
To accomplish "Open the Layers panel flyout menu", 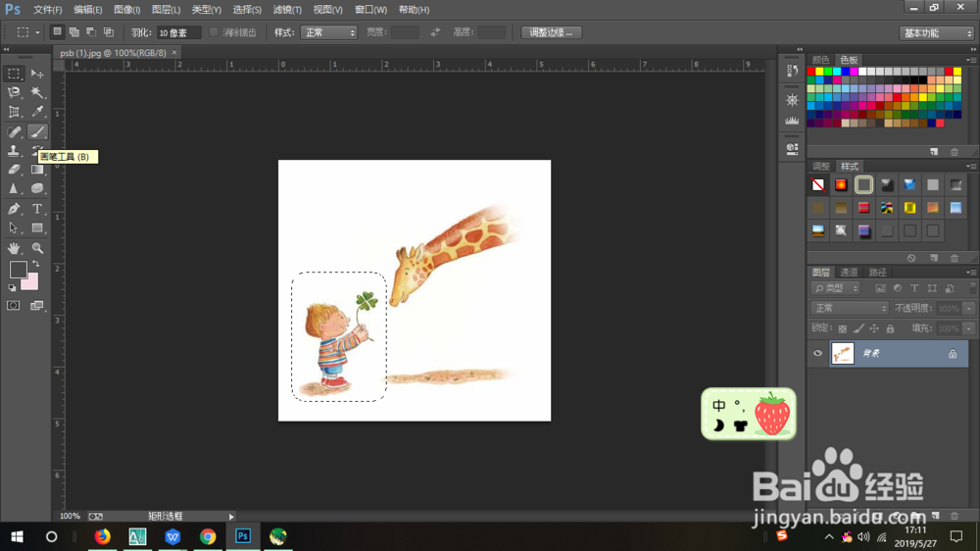I will 970,272.
